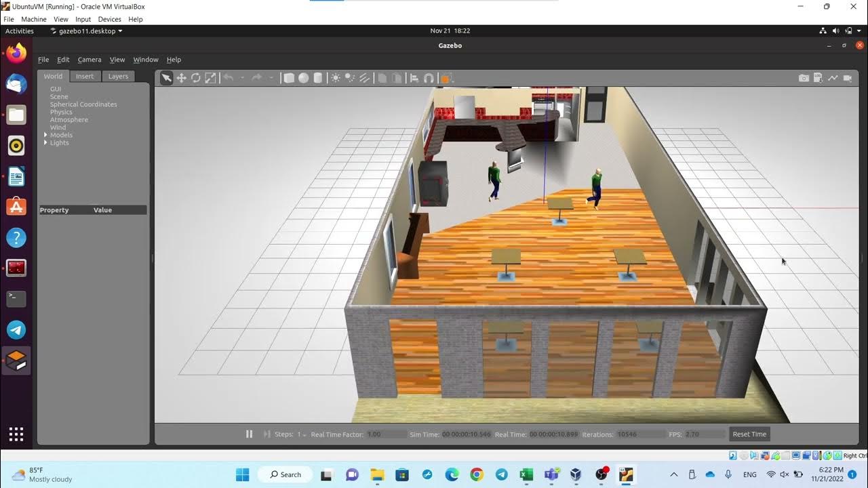The width and height of the screenshot is (868, 488).
Task: Click Windows Start button
Action: tap(243, 474)
